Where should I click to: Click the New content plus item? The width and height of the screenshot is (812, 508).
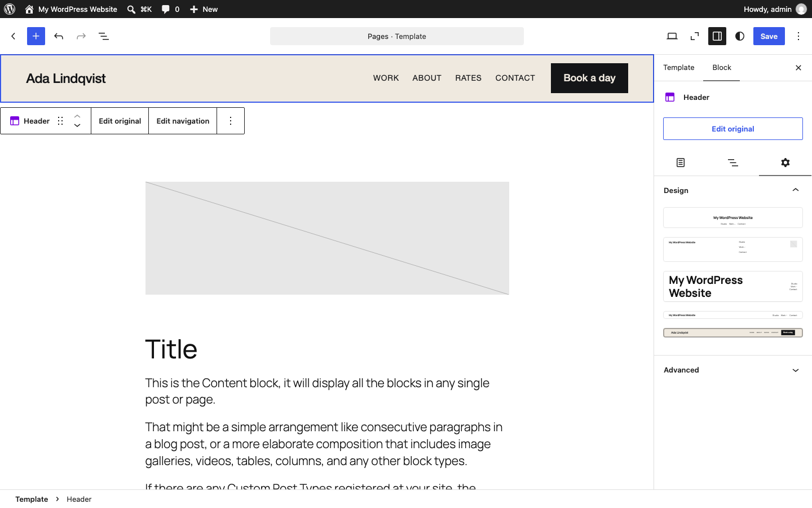tap(204, 9)
